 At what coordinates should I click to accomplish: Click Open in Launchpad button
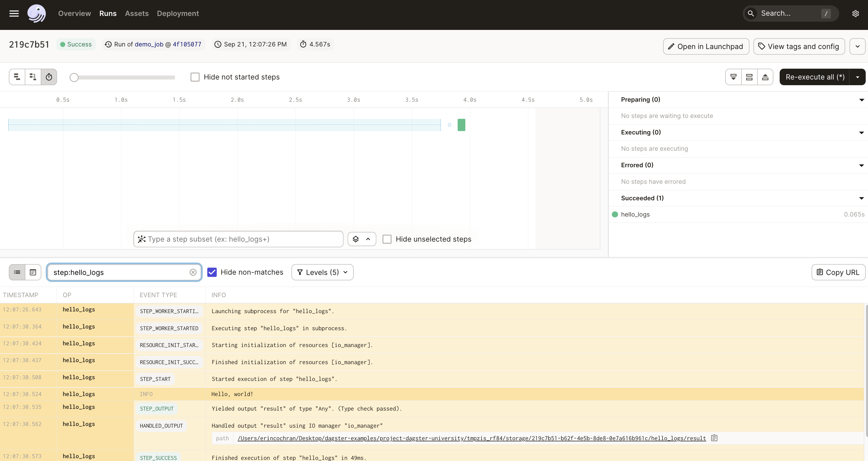pos(705,46)
